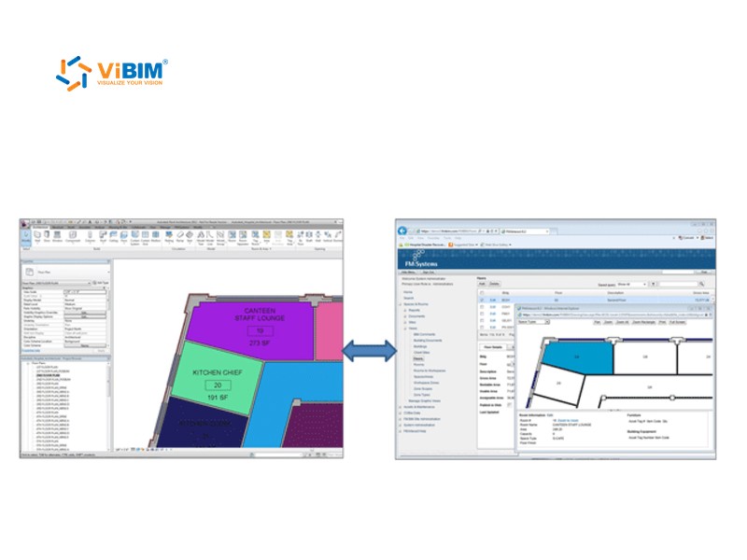Click the Full Screen button in popup
Screen dimensions: 747x560
[677, 322]
